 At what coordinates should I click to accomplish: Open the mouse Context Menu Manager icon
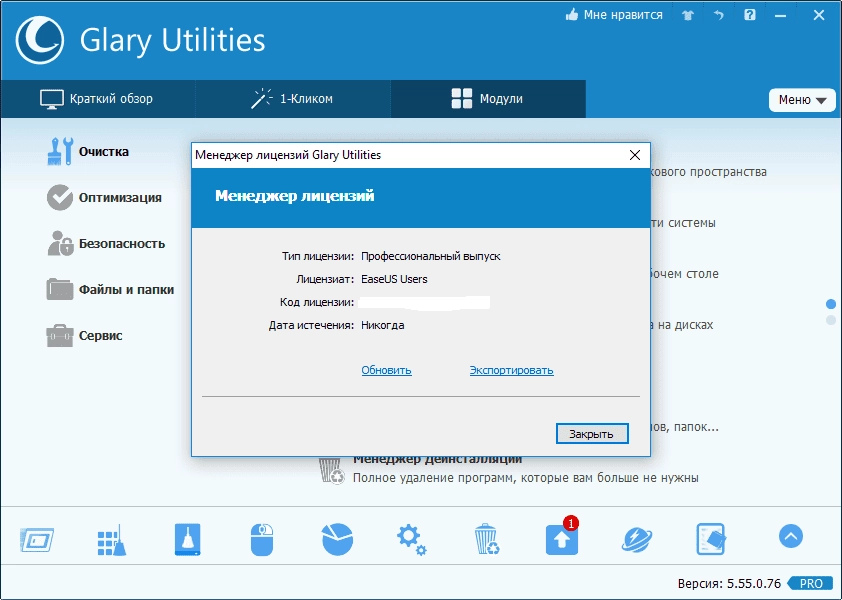pyautogui.click(x=262, y=539)
